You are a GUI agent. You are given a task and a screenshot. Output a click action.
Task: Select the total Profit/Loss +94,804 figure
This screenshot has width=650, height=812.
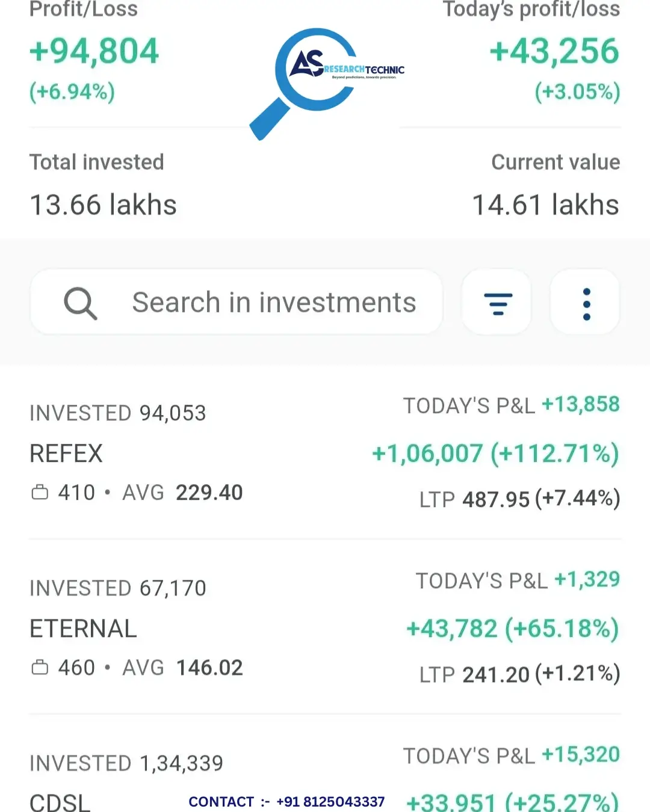pos(94,51)
